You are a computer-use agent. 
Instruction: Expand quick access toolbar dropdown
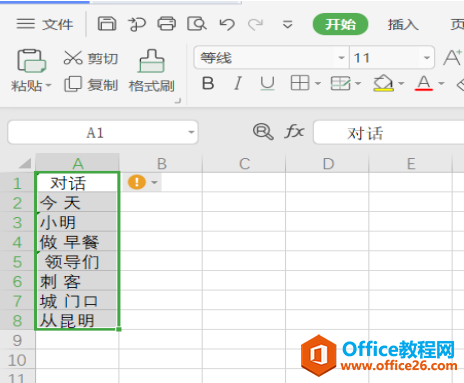click(287, 24)
